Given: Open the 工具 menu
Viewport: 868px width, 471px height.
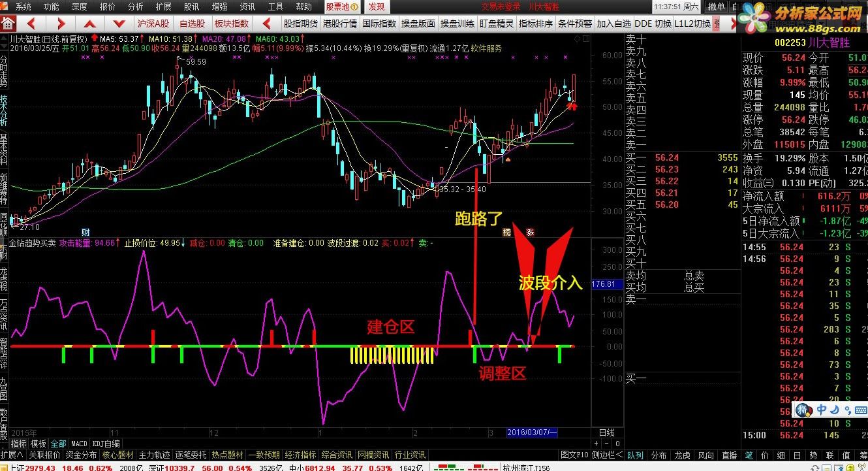Looking at the screenshot, I should (x=275, y=7).
